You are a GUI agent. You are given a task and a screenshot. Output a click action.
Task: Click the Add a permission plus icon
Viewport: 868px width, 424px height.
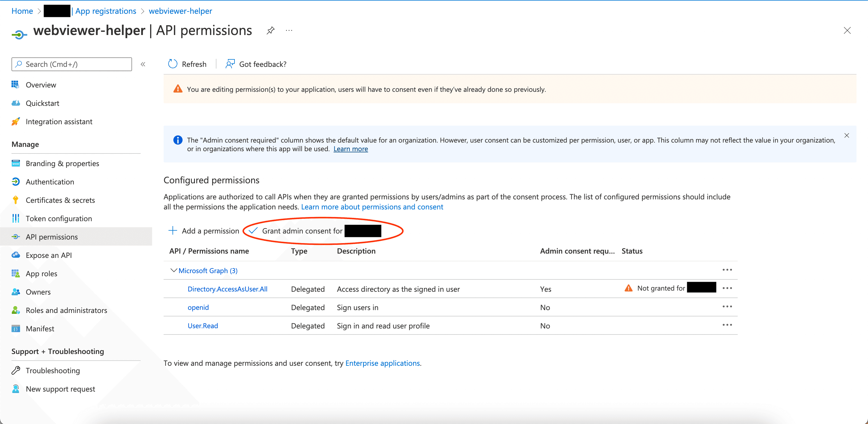coord(173,231)
